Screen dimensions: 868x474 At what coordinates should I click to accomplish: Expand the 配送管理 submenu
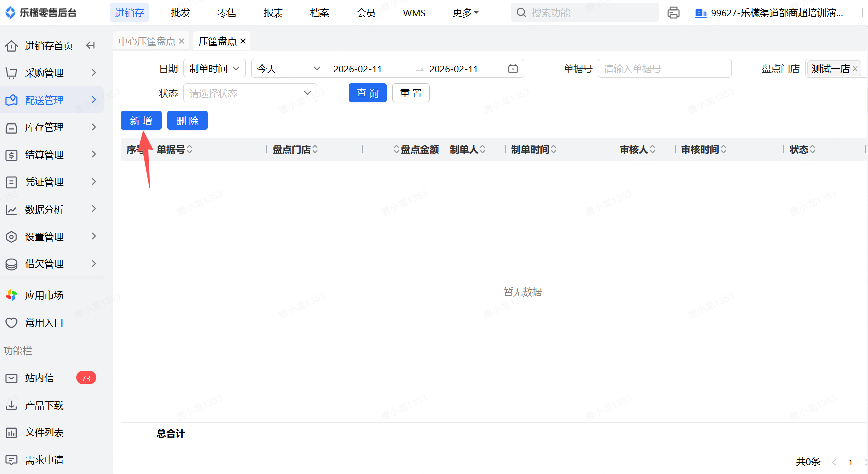point(94,100)
